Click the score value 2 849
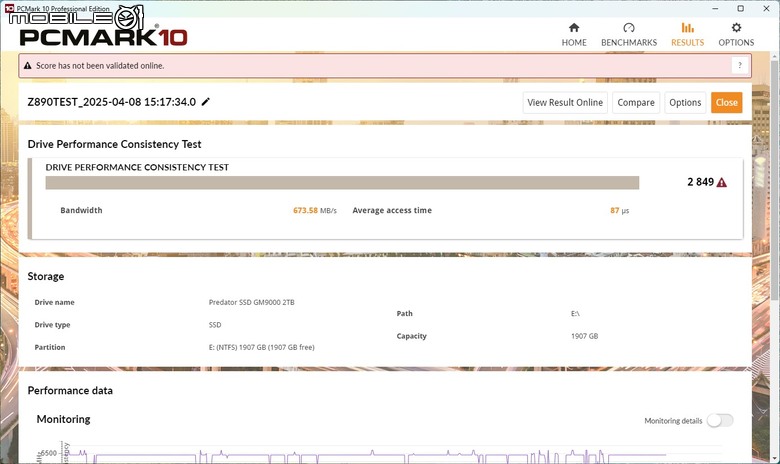The height and width of the screenshot is (464, 780). tap(700, 182)
